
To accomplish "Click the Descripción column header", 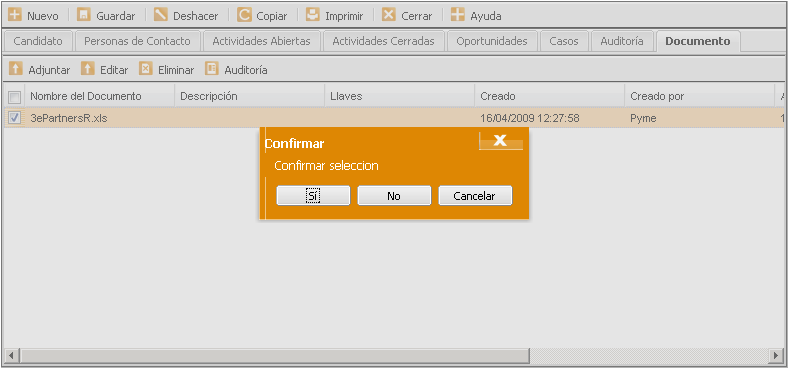I will point(250,96).
